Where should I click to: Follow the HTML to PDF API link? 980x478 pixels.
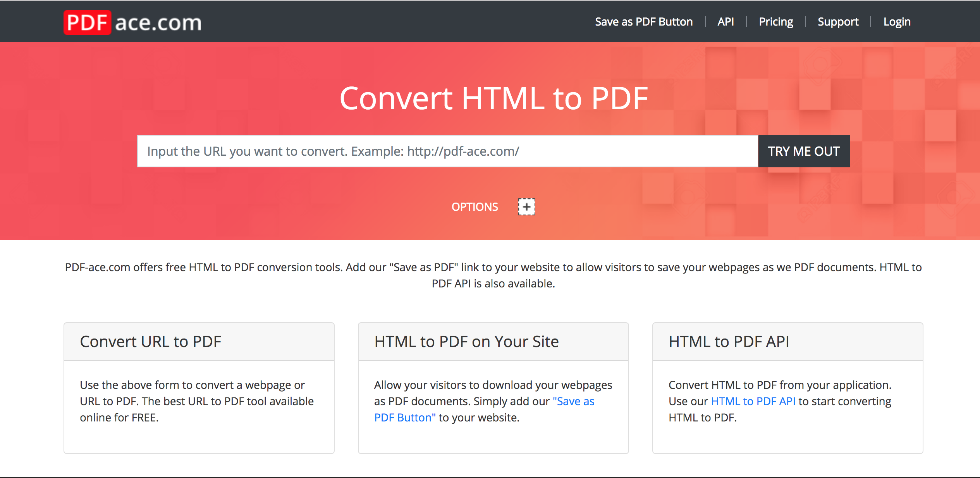click(753, 401)
